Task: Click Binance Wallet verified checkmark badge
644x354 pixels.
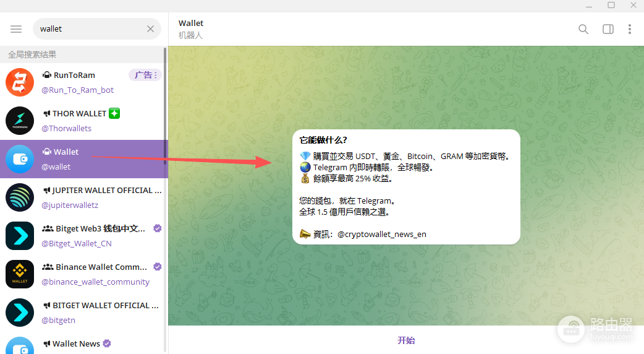Action: [158, 267]
